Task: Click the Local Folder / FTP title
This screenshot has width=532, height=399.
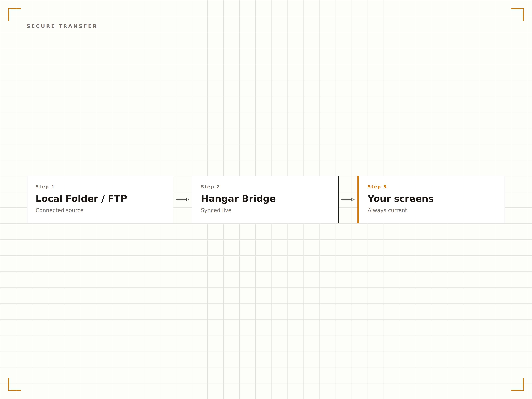Action: coord(81,199)
